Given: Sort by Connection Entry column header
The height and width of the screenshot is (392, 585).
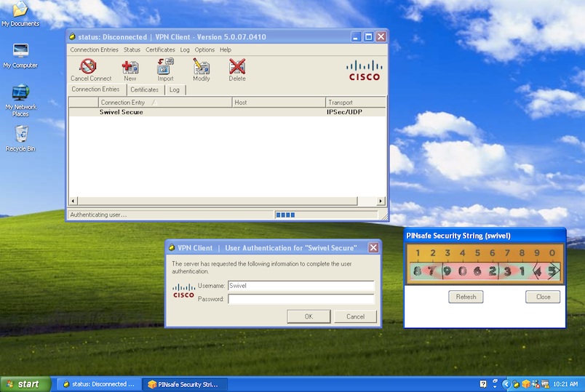Looking at the screenshot, I should (x=165, y=103).
